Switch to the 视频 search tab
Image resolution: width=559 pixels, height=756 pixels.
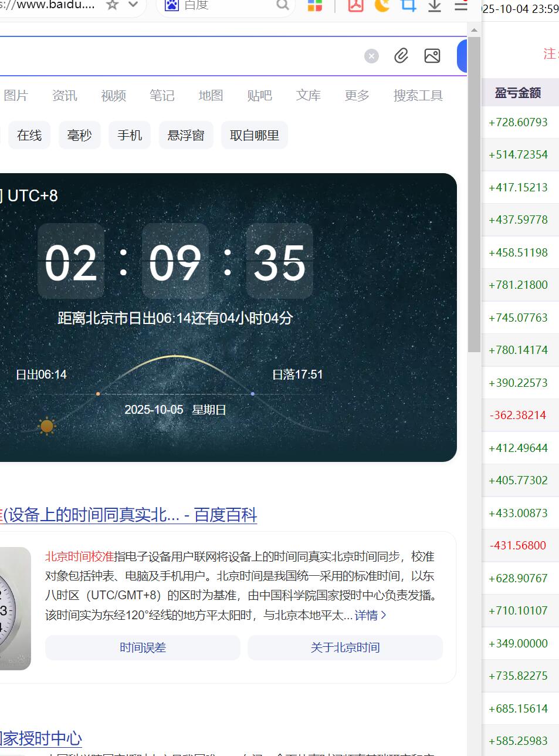pos(113,95)
